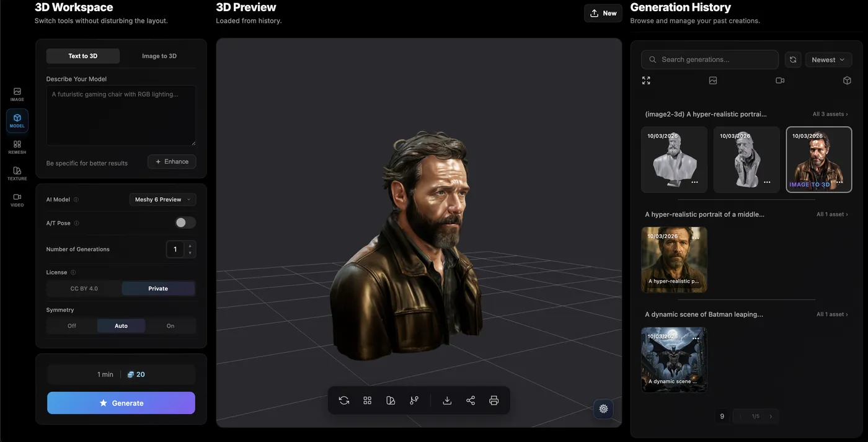Set Symmetry to Off
868x442 pixels.
click(72, 325)
